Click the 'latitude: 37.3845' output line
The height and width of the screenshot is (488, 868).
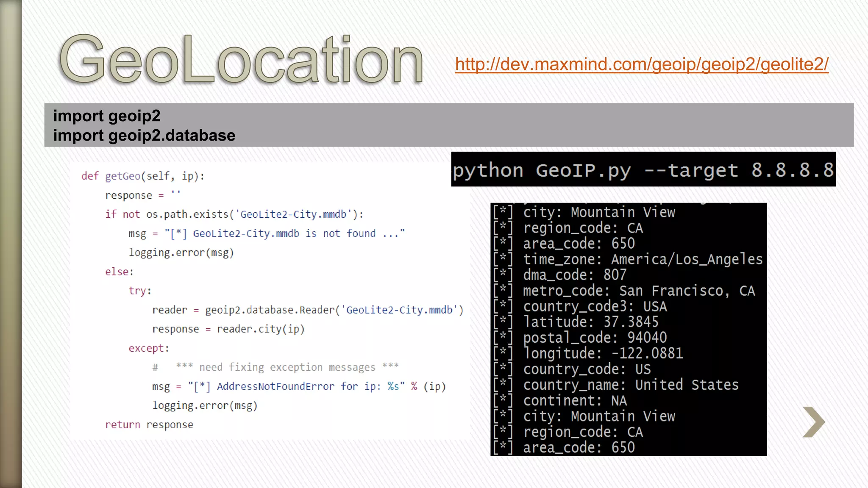pyautogui.click(x=590, y=322)
